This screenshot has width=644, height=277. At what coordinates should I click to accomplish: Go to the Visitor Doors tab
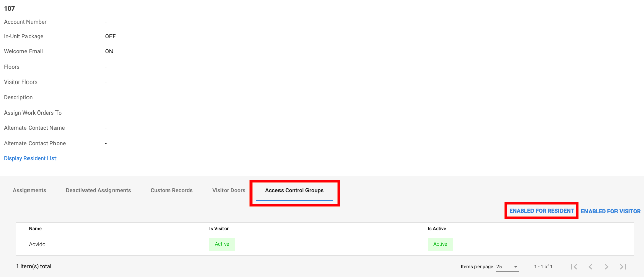[x=229, y=190]
